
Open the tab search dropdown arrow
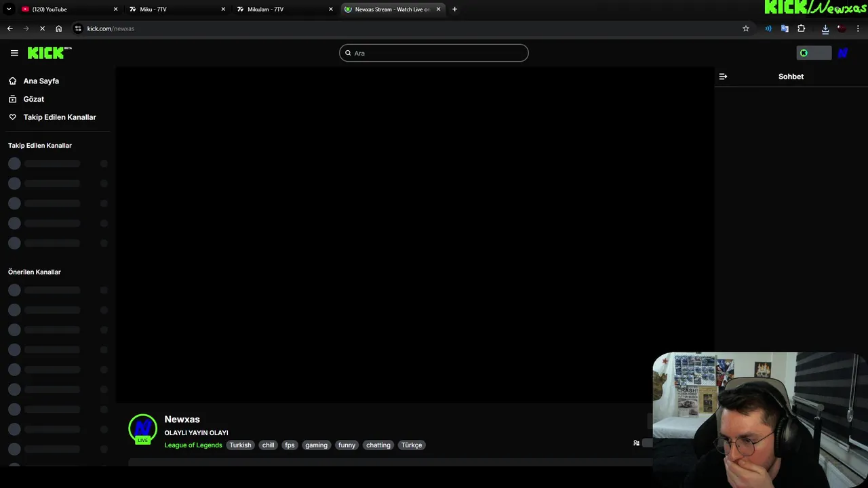(x=9, y=9)
